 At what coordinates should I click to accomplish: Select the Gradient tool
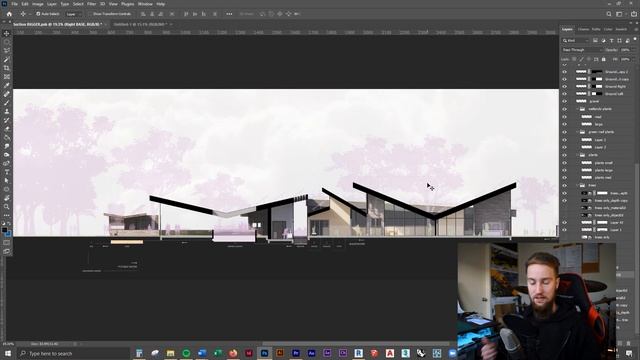(7, 137)
